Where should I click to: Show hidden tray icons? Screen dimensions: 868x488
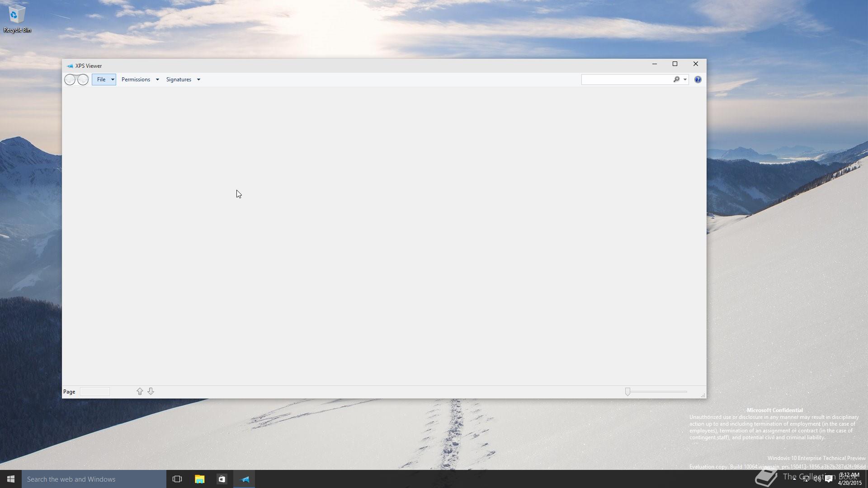pos(794,479)
